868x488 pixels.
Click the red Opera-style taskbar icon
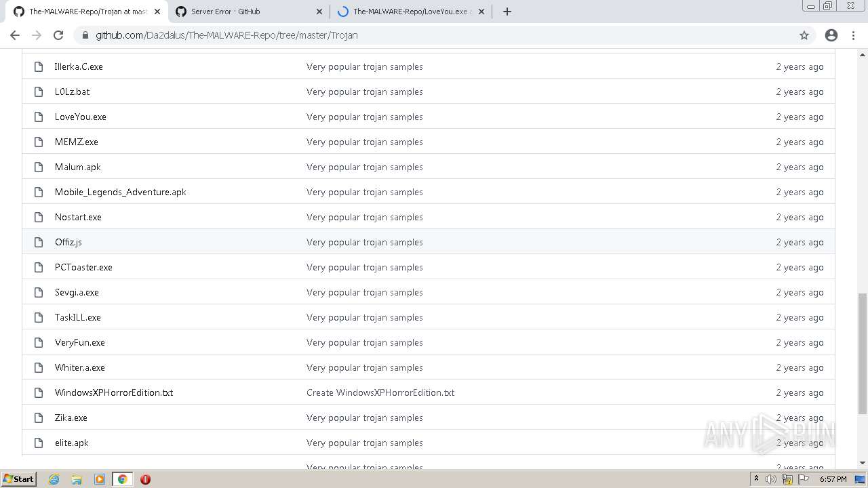(x=145, y=479)
